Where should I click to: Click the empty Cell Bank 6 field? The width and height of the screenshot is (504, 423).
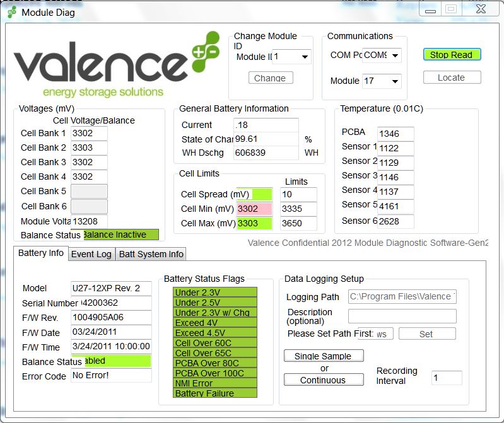[x=89, y=206]
